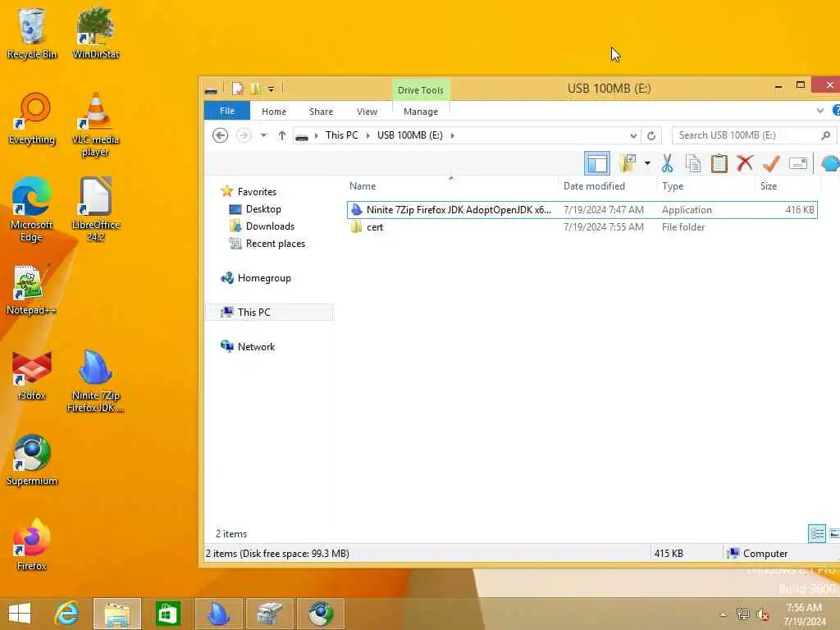Select Favorites in navigation pane

click(x=257, y=192)
